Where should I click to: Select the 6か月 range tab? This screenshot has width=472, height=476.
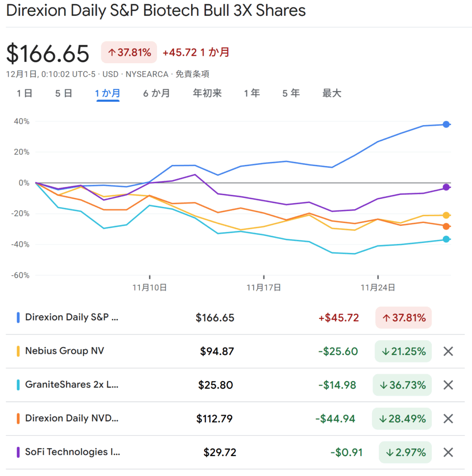[x=156, y=93]
